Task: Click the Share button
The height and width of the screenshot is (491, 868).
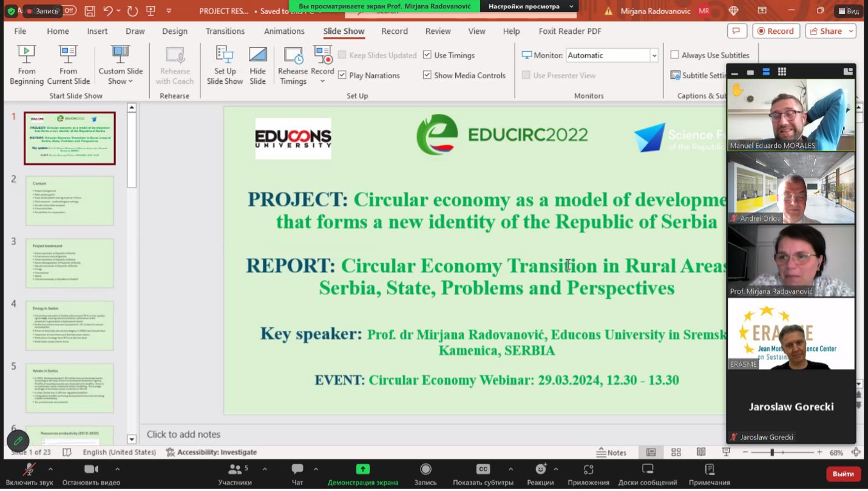Action: point(830,31)
